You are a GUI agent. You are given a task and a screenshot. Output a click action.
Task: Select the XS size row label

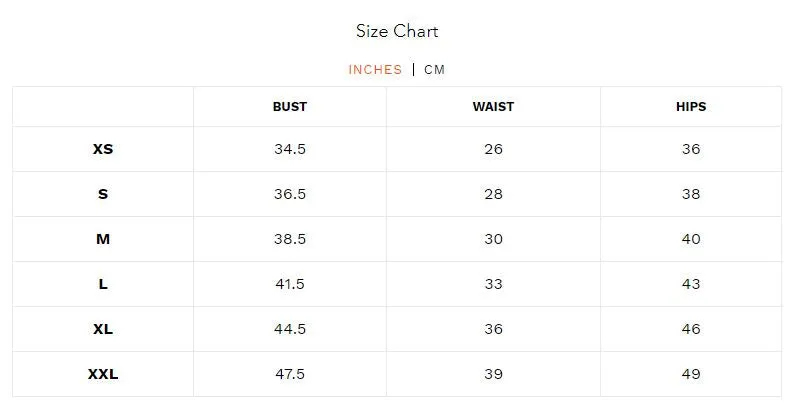tap(103, 149)
